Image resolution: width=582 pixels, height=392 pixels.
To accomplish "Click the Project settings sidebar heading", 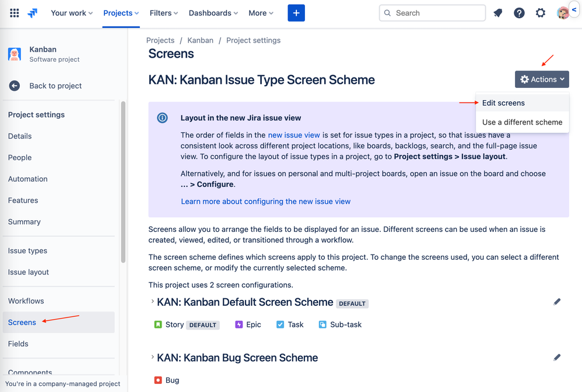I will (x=36, y=115).
